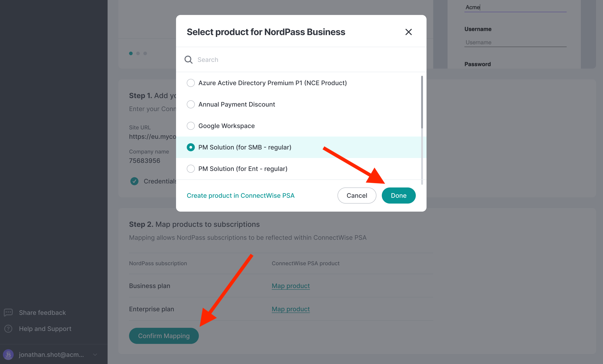Click the Js user avatar
This screenshot has height=364, width=603.
pos(8,354)
